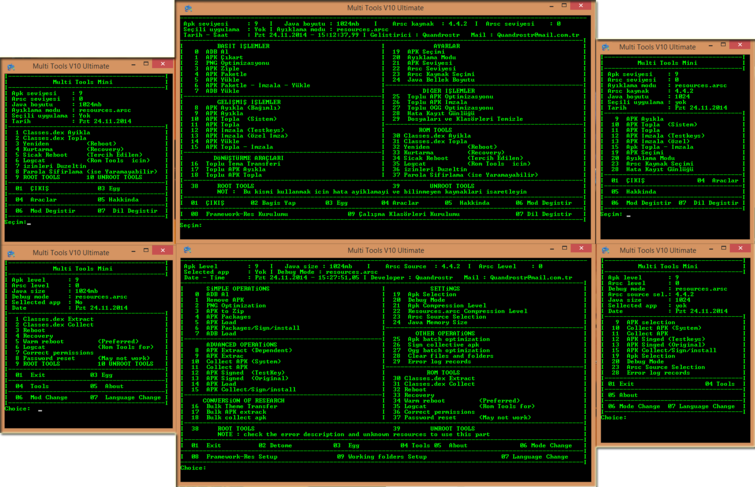
Task: Maximize the top-center Turkish main window
Action: [x=564, y=6]
